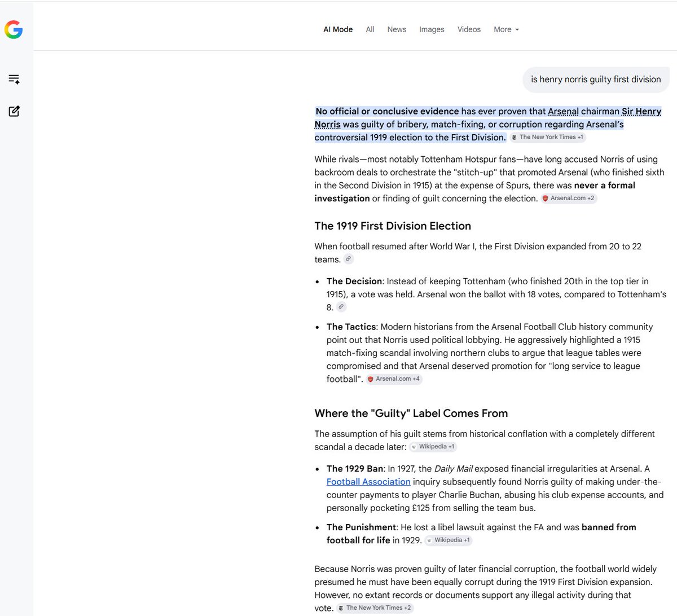677x616 pixels.
Task: Open The New York Times +1 source chip
Action: coord(548,137)
